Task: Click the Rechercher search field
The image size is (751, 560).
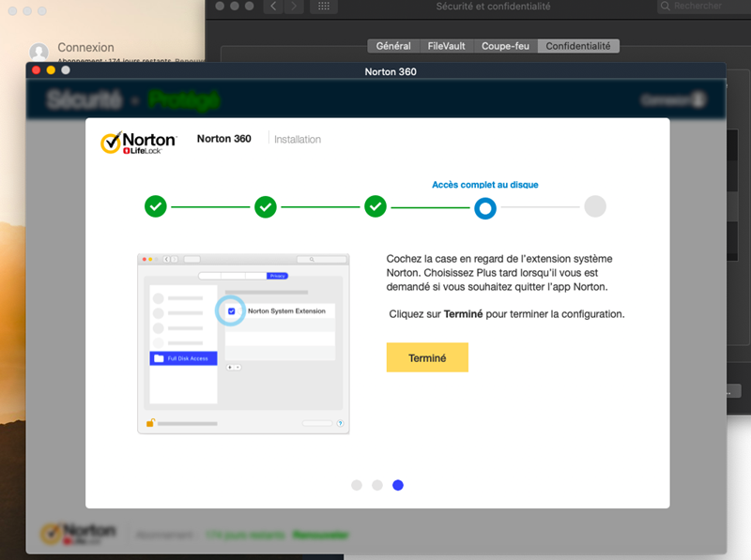Action: pos(704,7)
